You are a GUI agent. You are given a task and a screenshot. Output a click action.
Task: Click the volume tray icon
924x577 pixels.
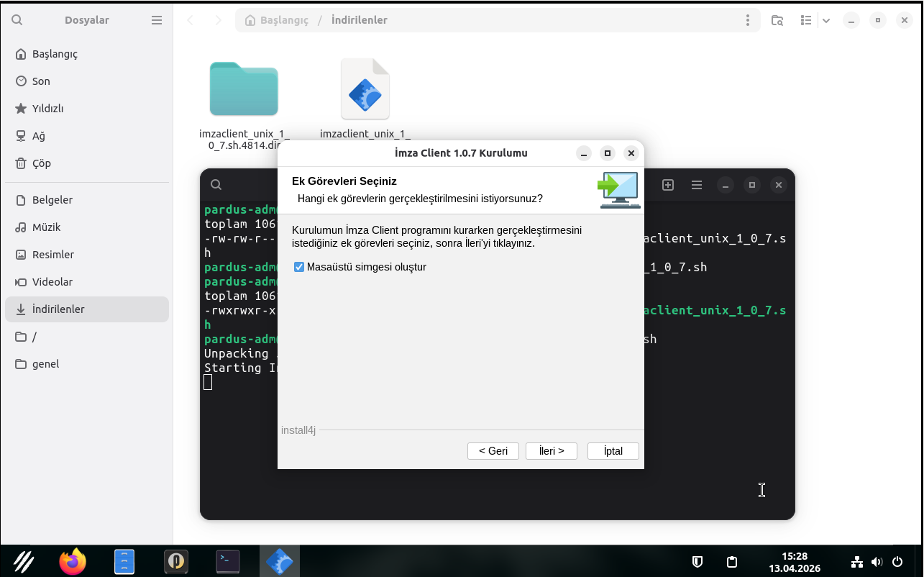(x=877, y=562)
